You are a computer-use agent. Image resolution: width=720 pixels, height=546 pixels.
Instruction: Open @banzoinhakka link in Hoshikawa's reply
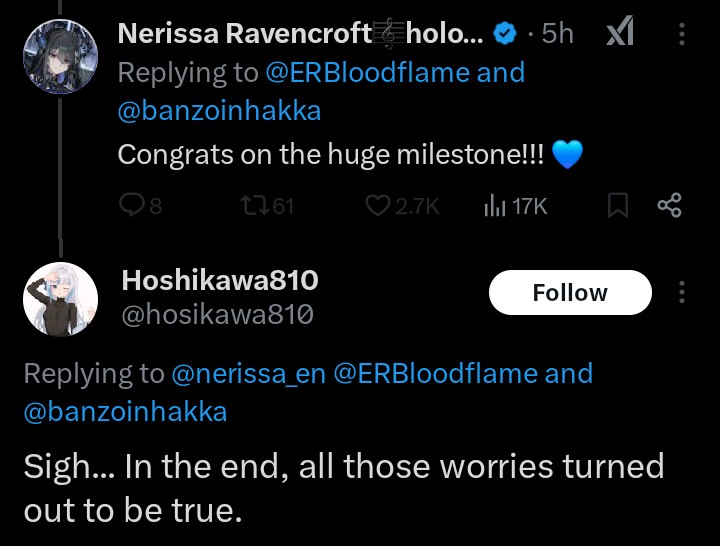pos(125,411)
